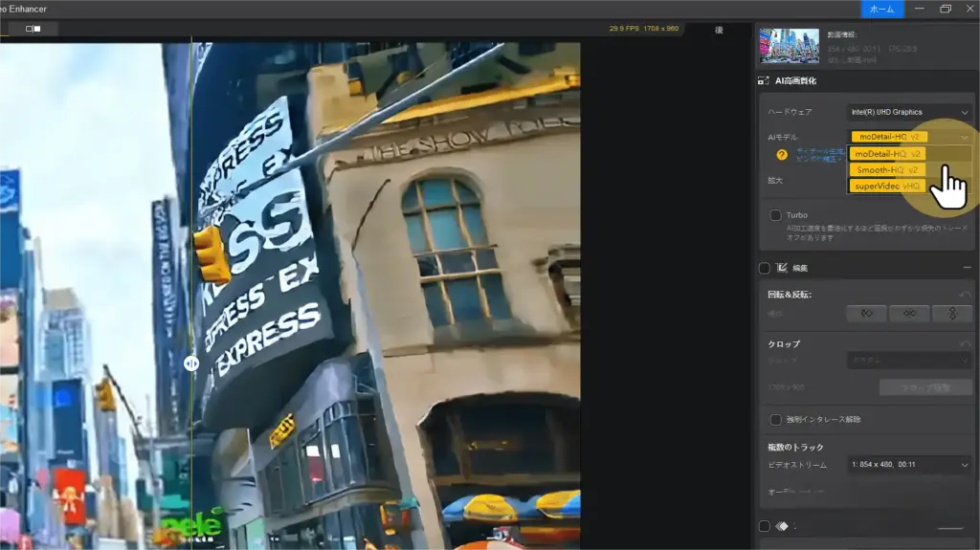Expand the bottom section with the line toggle
This screenshot has height=550, width=980.
(950, 529)
